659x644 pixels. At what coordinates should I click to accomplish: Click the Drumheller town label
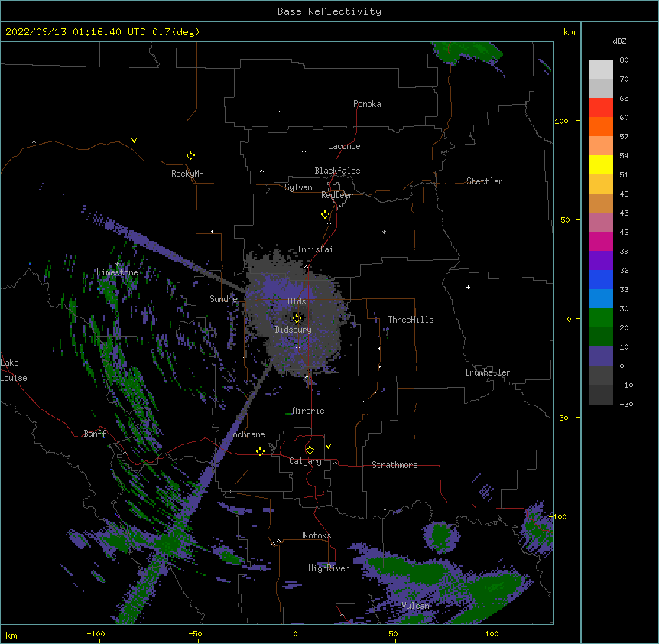coord(488,372)
